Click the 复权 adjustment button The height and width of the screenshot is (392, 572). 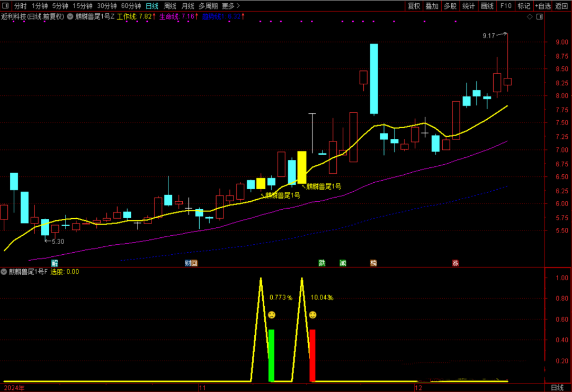(414, 6)
